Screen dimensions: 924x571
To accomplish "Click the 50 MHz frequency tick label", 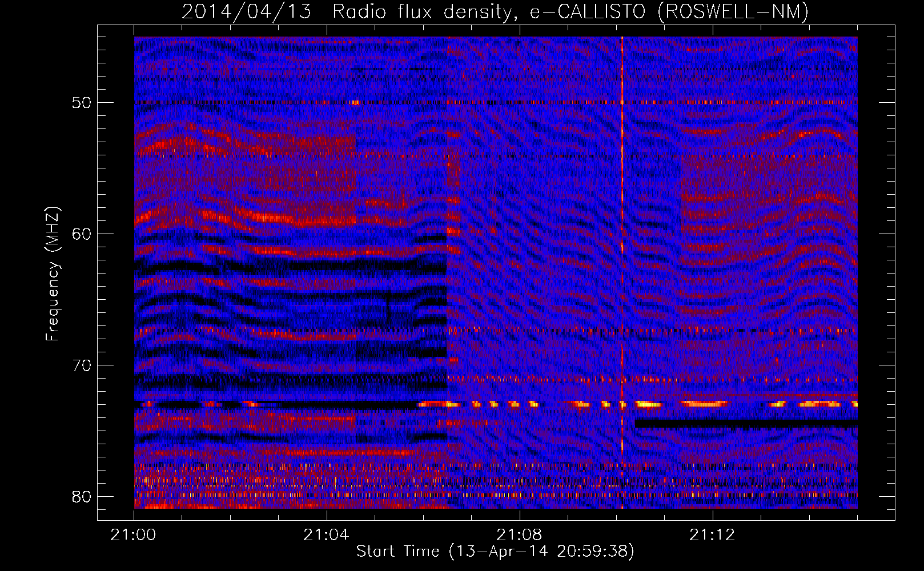I will point(82,103).
